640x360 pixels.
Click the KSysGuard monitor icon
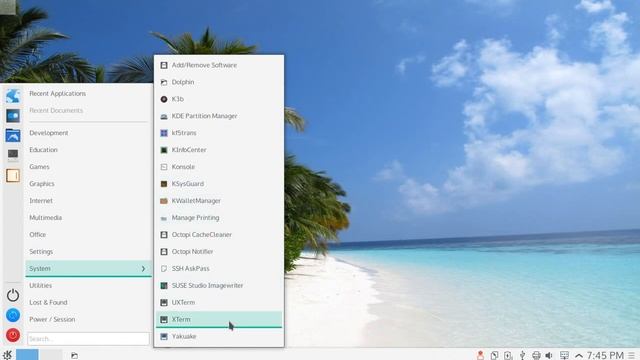click(164, 184)
